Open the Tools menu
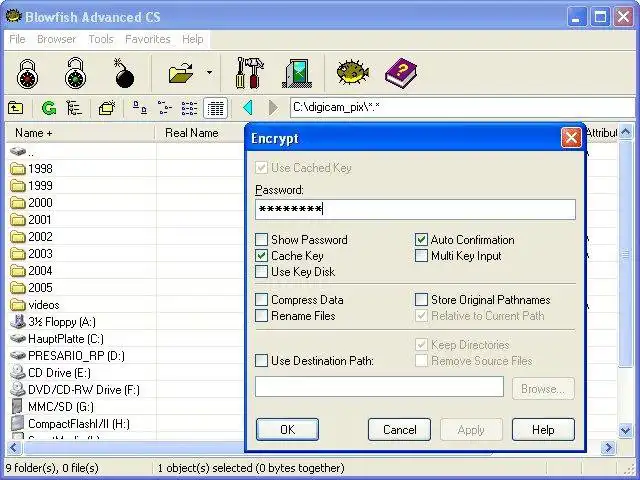 coord(101,39)
